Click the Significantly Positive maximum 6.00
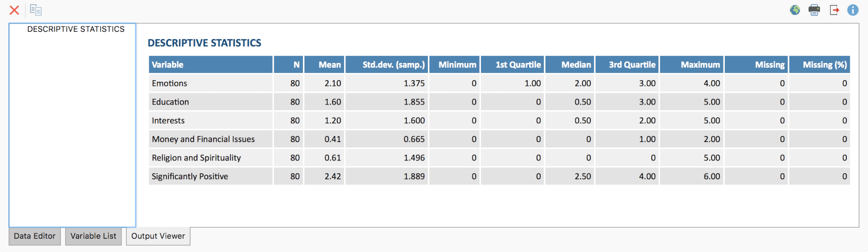The width and height of the screenshot is (868, 252). 712,177
